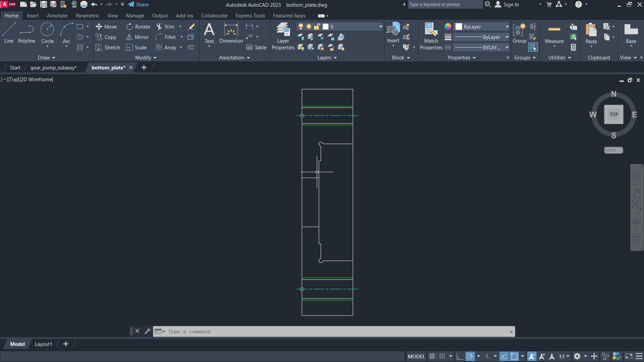The image size is (644, 362).
Task: Expand the ByLayer color dropdown
Action: (507, 27)
